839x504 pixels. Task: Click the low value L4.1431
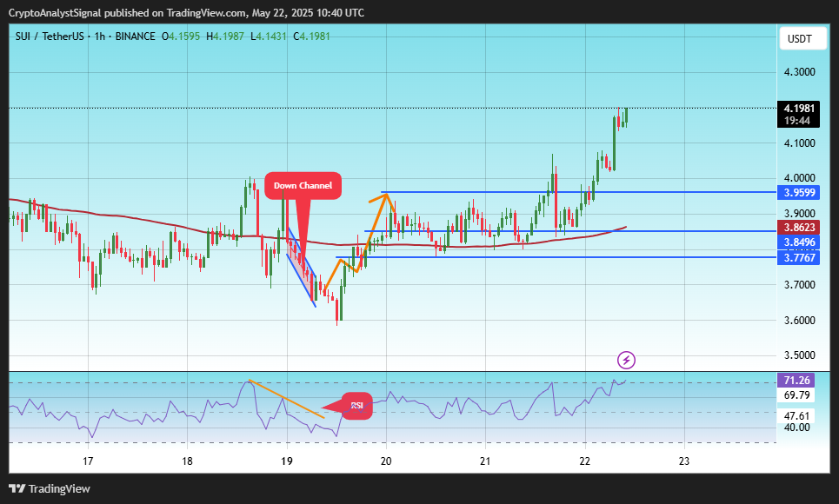pos(269,36)
